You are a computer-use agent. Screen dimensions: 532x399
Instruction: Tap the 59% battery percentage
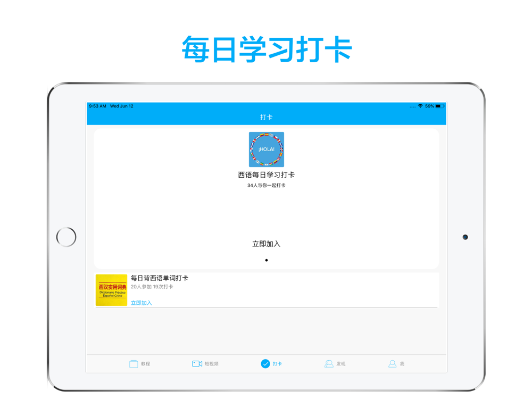tap(429, 106)
